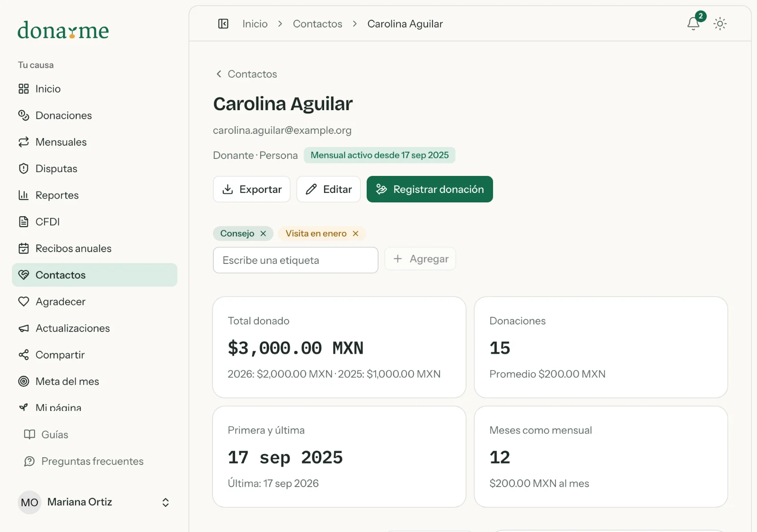
Task: Click the Contactos heart-handshake icon
Action: [x=24, y=275]
